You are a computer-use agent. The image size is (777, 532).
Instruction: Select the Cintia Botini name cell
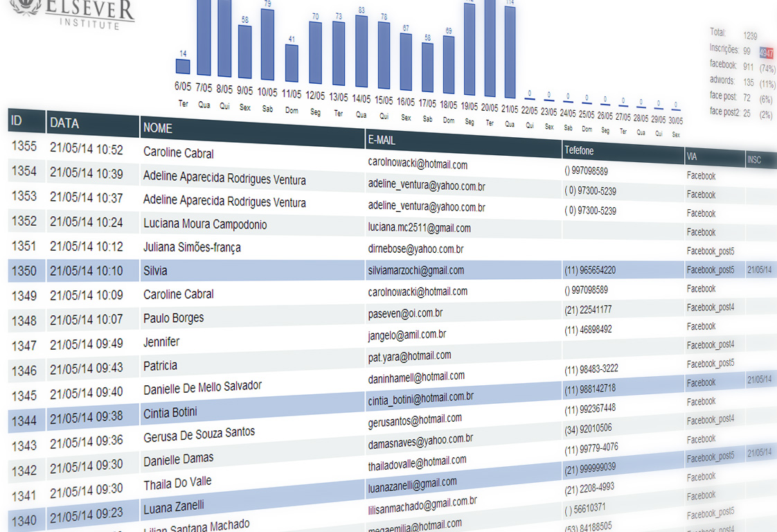170,413
